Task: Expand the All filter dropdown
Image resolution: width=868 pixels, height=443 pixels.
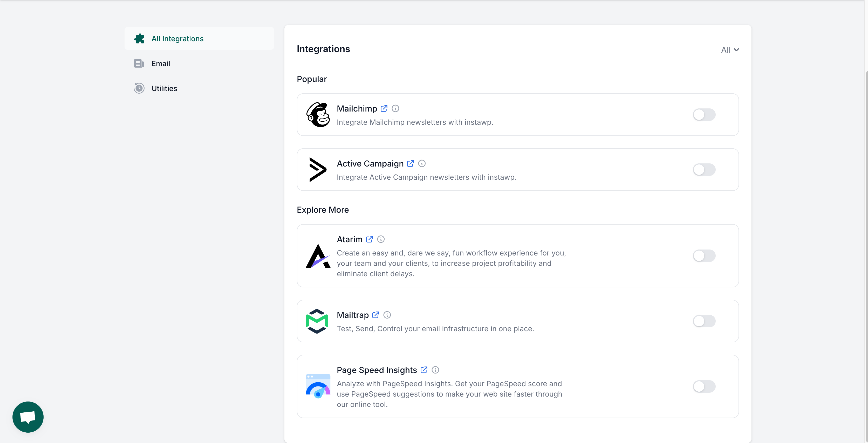Action: coord(730,50)
